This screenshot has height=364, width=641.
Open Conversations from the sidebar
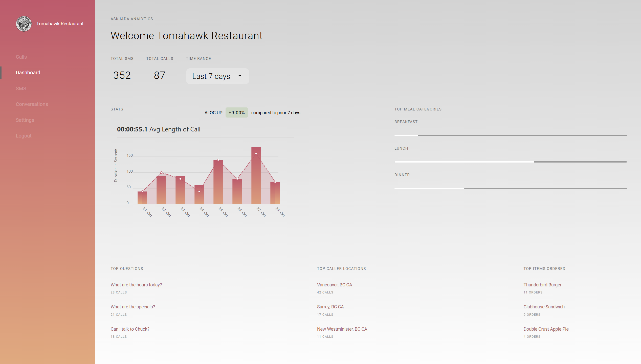(x=32, y=104)
